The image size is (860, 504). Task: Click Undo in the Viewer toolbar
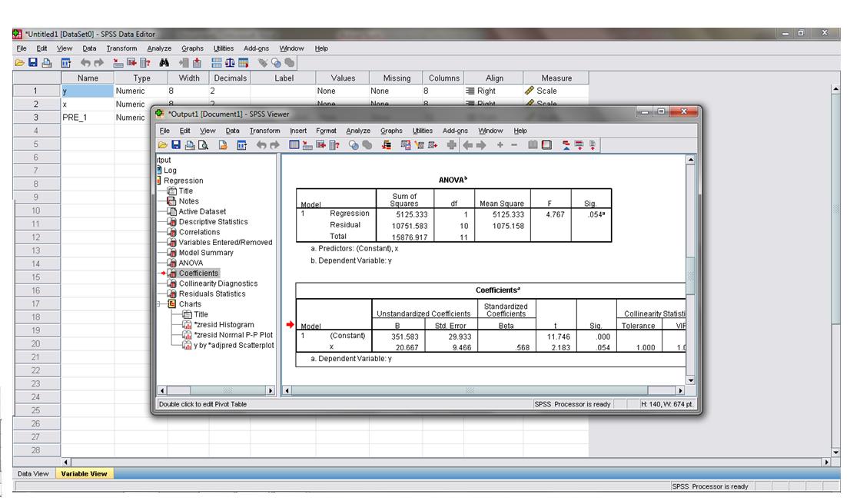coord(260,145)
